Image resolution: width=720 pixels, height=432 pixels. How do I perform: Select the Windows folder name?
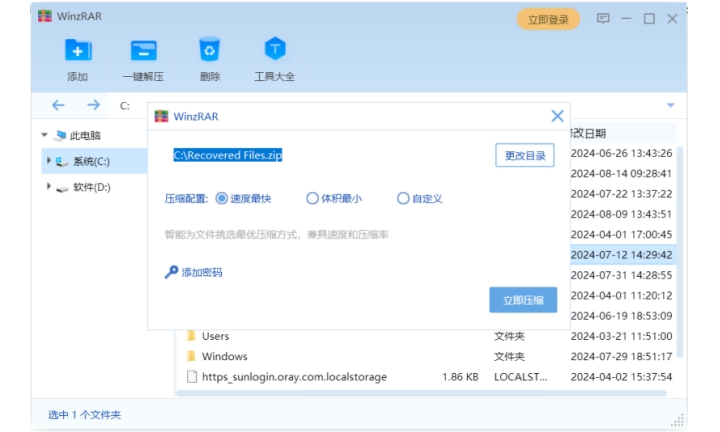coord(225,356)
